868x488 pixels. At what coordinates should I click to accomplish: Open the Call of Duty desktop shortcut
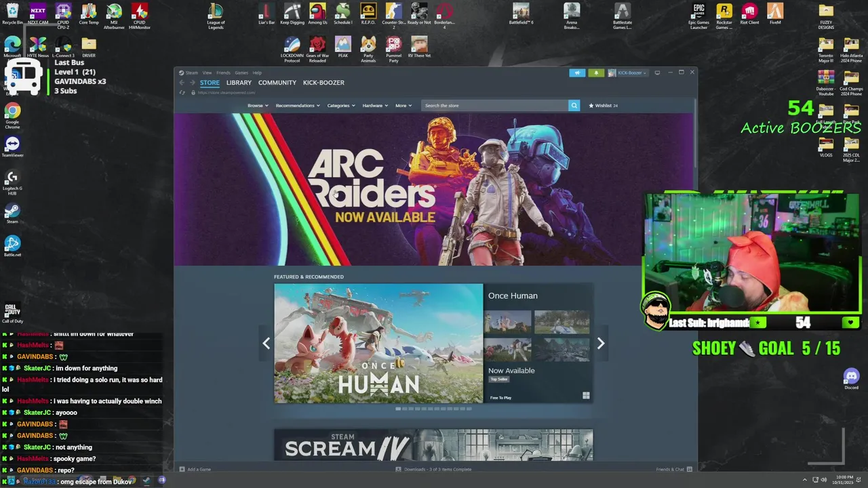12,313
